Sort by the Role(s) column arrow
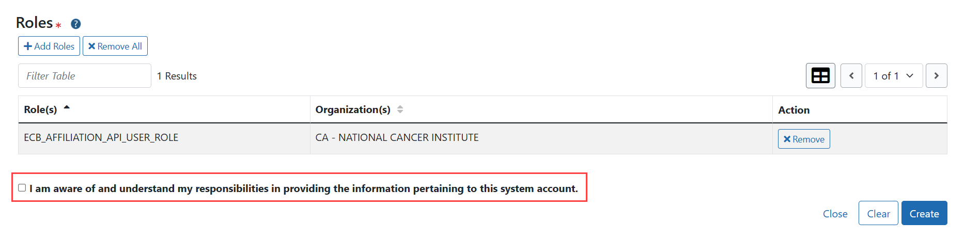Viewport: 980px width, 238px height. (67, 108)
